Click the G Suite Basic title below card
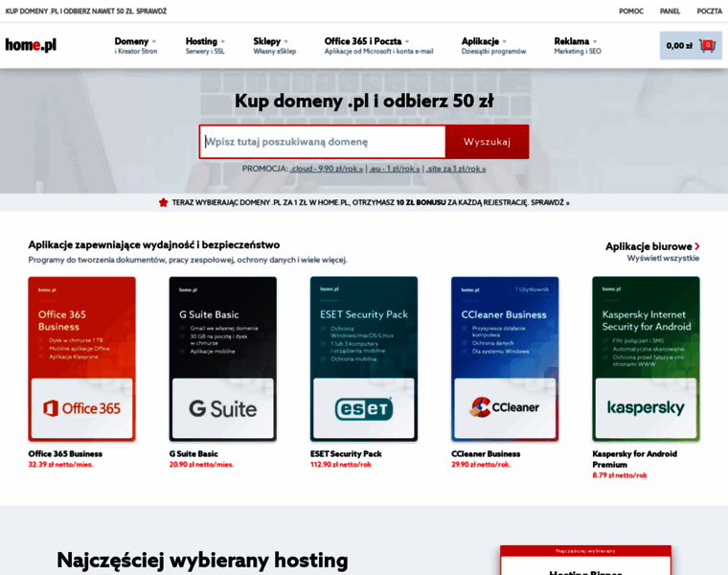728x575 pixels. click(x=193, y=454)
